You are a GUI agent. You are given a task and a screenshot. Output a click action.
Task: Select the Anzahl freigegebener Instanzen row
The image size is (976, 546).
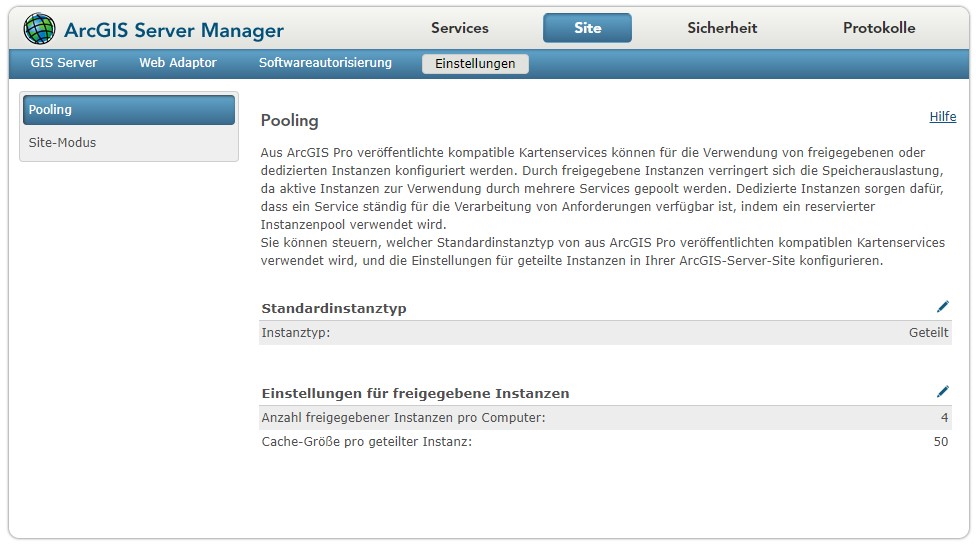click(x=605, y=418)
